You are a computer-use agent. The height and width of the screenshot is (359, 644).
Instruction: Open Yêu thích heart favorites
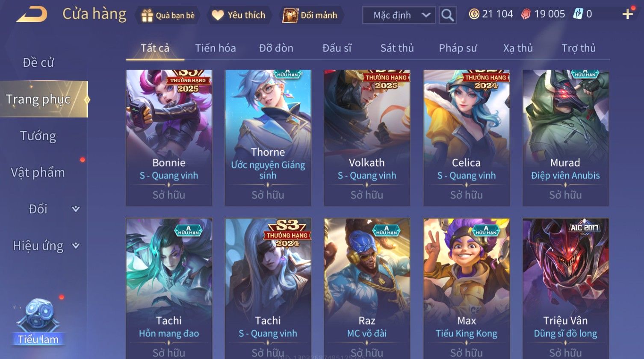coord(218,15)
